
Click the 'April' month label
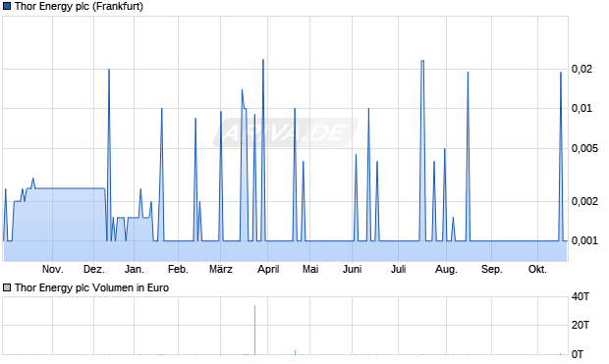click(x=268, y=269)
